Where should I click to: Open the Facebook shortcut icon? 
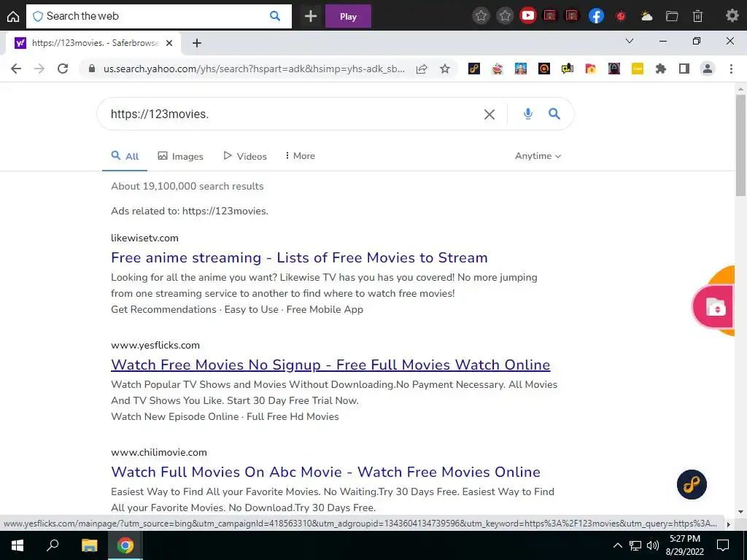pyautogui.click(x=596, y=16)
